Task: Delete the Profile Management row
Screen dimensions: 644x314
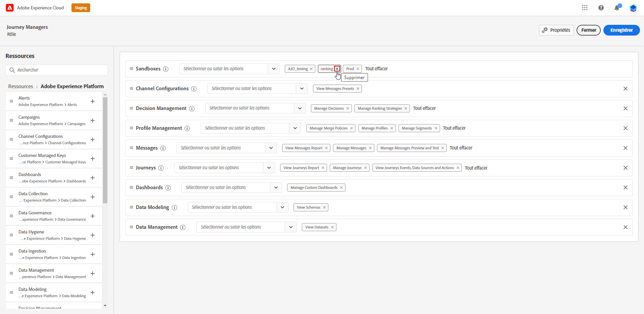Action: click(626, 128)
